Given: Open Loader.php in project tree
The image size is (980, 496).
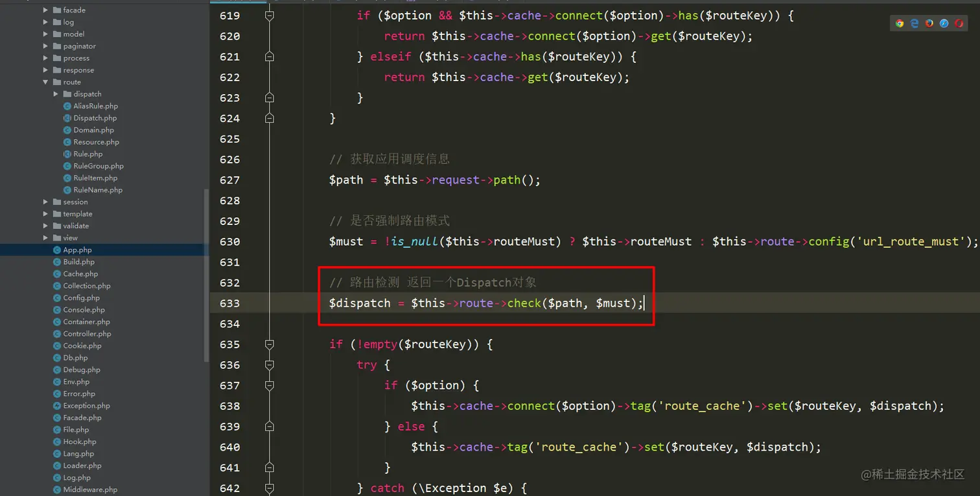Looking at the screenshot, I should [82, 466].
